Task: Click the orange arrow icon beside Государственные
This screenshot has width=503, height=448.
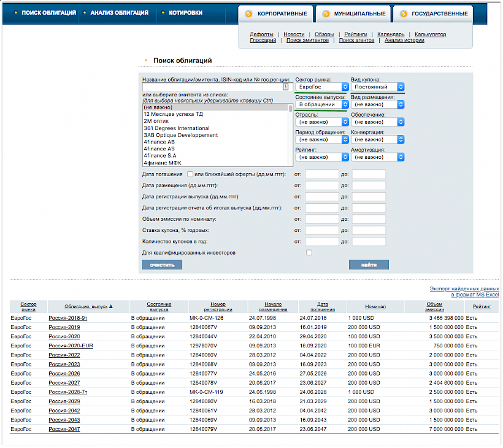Action: coord(404,14)
